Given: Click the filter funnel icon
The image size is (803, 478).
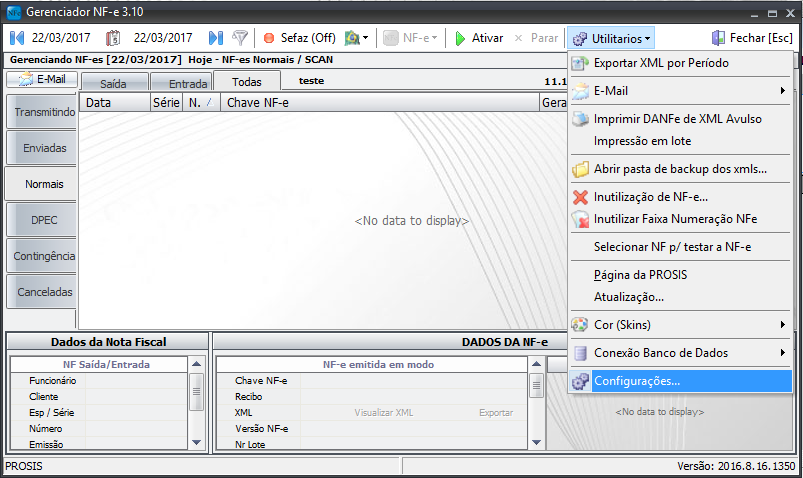Looking at the screenshot, I should point(240,38).
